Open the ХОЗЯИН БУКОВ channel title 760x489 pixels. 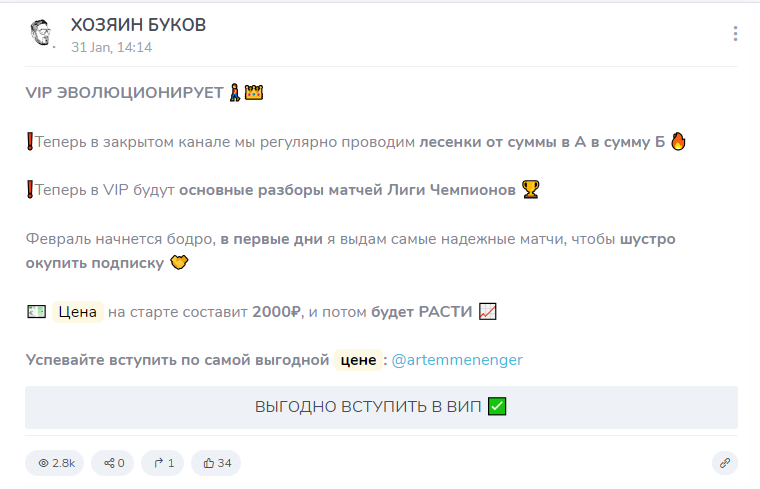pyautogui.click(x=138, y=25)
